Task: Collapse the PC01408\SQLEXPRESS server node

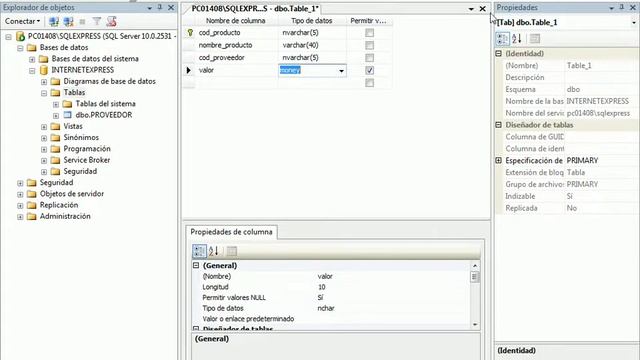Action: (8, 37)
